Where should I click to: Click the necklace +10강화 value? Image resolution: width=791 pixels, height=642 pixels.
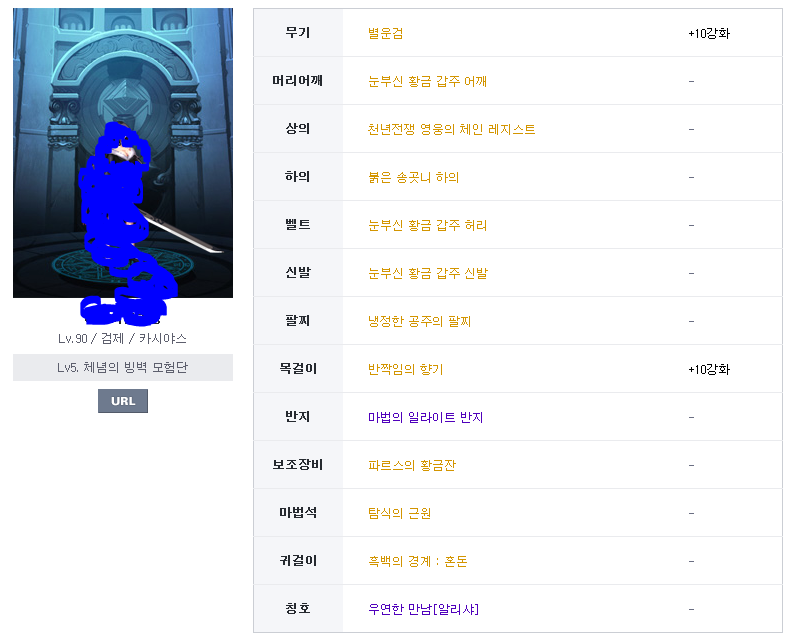[709, 369]
